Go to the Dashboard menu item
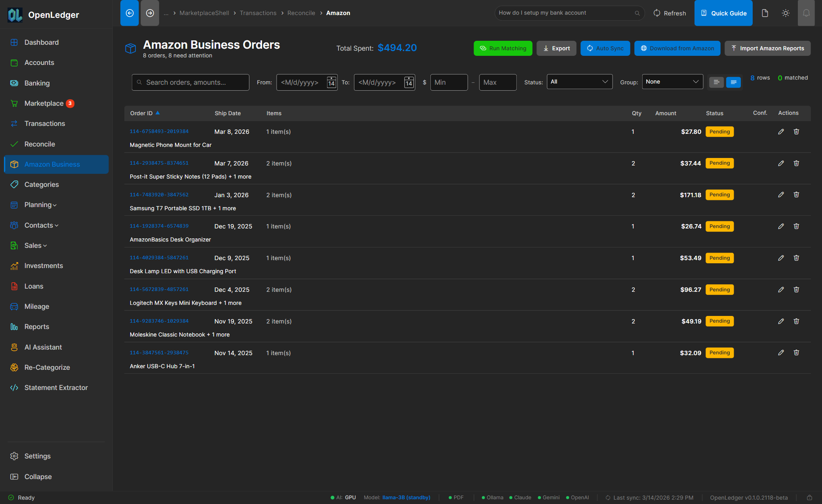 (42, 42)
